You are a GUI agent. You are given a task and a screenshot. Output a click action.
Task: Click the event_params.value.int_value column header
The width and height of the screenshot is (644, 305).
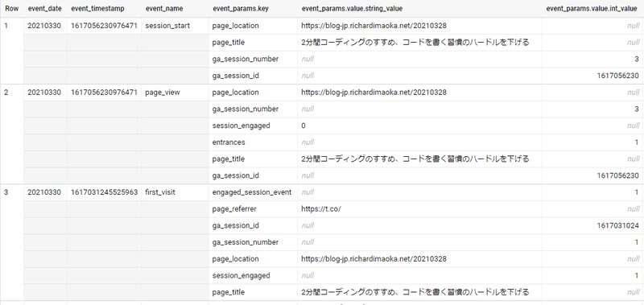[592, 9]
